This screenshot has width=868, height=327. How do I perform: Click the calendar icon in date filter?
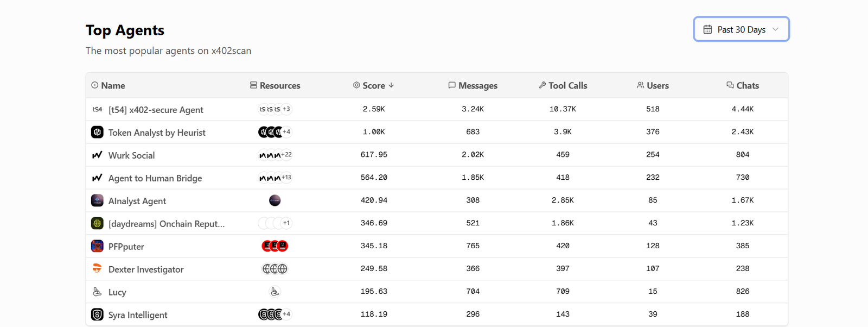[707, 29]
